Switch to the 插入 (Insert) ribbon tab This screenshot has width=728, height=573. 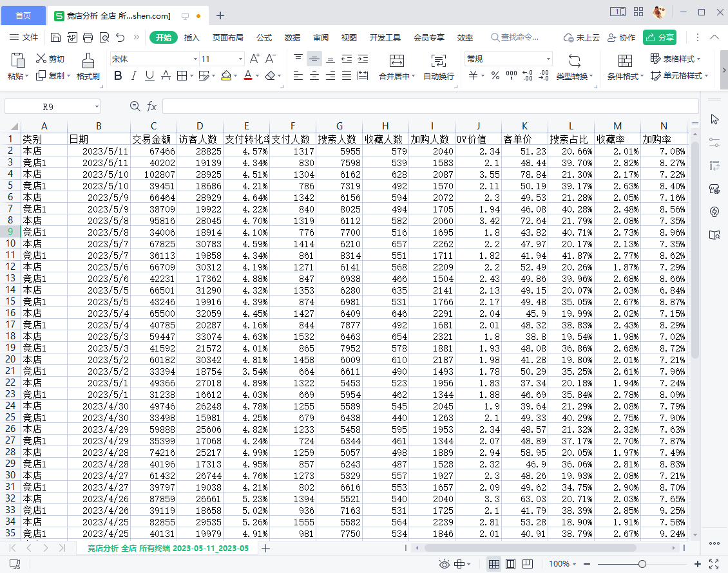[x=192, y=37]
